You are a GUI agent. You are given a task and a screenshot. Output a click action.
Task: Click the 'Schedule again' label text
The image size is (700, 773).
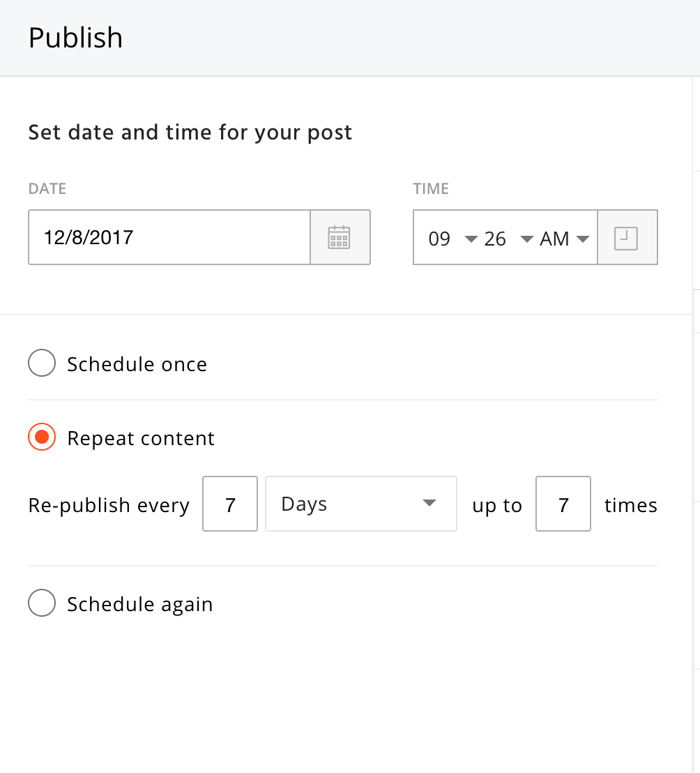(140, 604)
